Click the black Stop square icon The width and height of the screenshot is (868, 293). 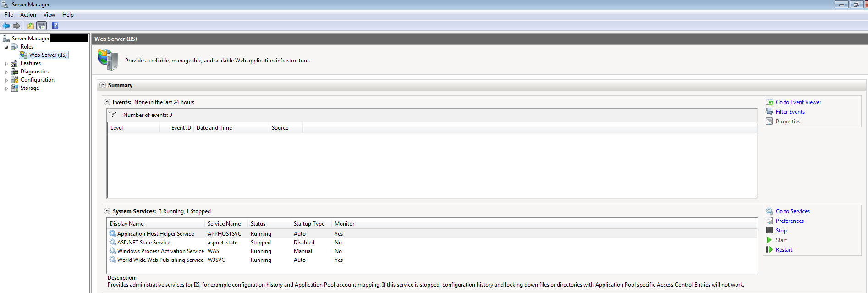click(x=769, y=230)
